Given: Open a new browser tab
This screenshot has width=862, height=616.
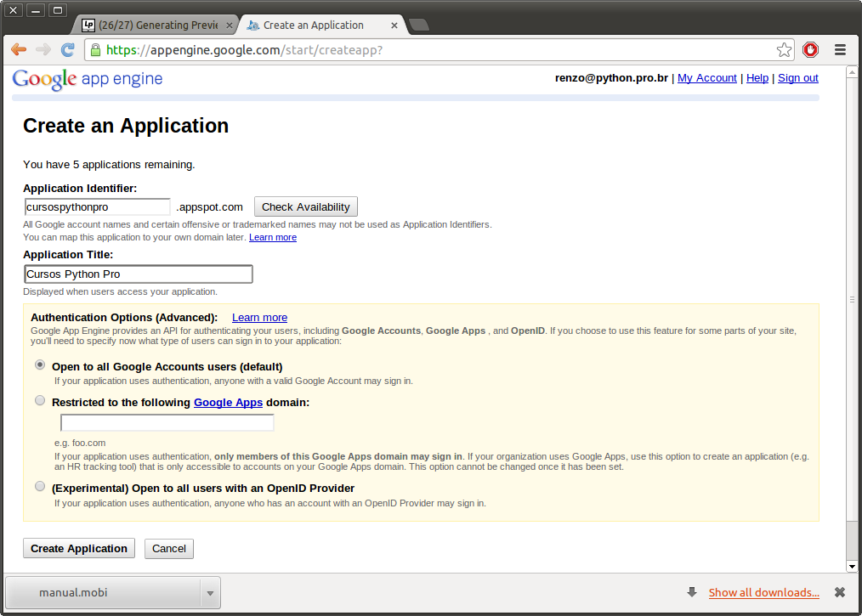Looking at the screenshot, I should pyautogui.click(x=418, y=25).
